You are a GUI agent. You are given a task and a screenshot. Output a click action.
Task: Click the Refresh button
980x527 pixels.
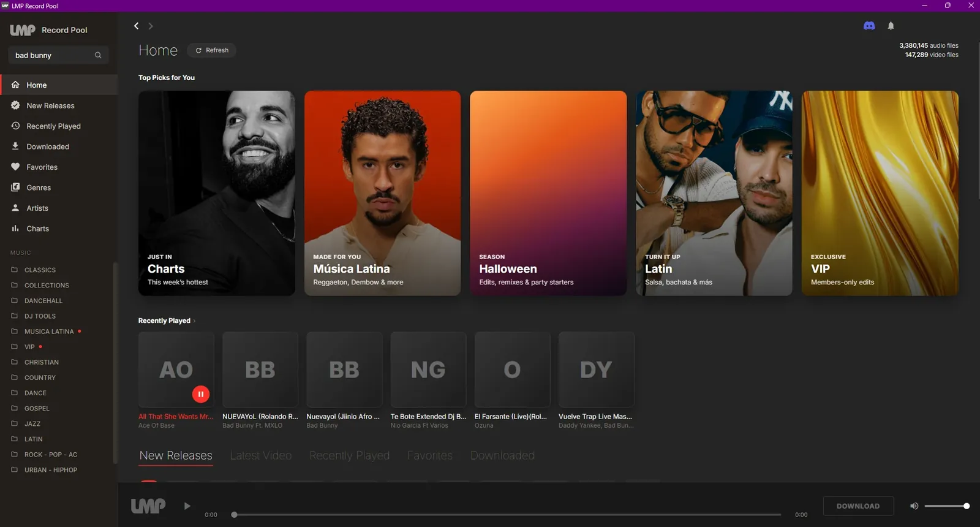212,50
